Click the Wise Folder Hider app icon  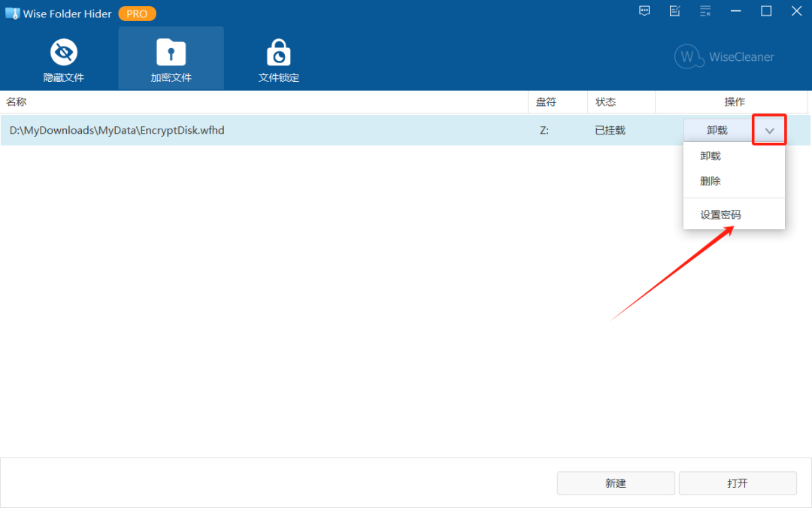[13, 14]
